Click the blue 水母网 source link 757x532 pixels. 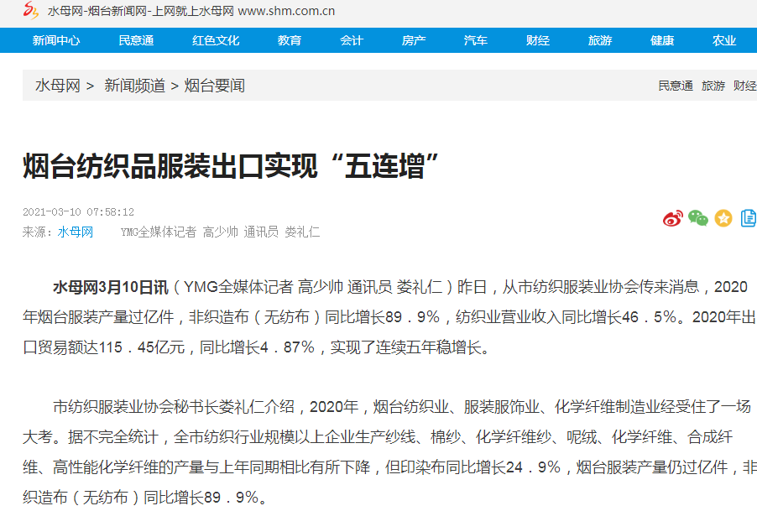coord(76,232)
